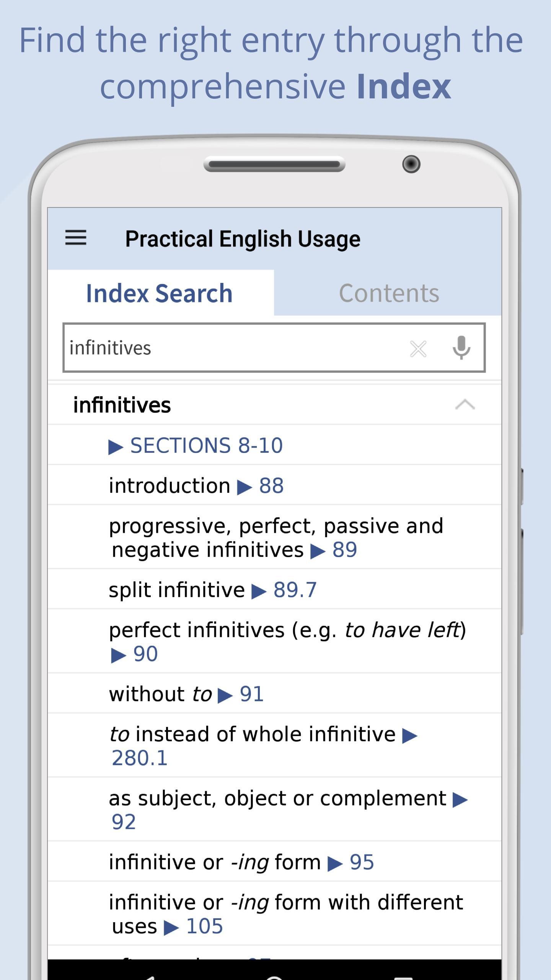Click the Practical English Usage title
Screen dimensions: 551x980
[243, 239]
